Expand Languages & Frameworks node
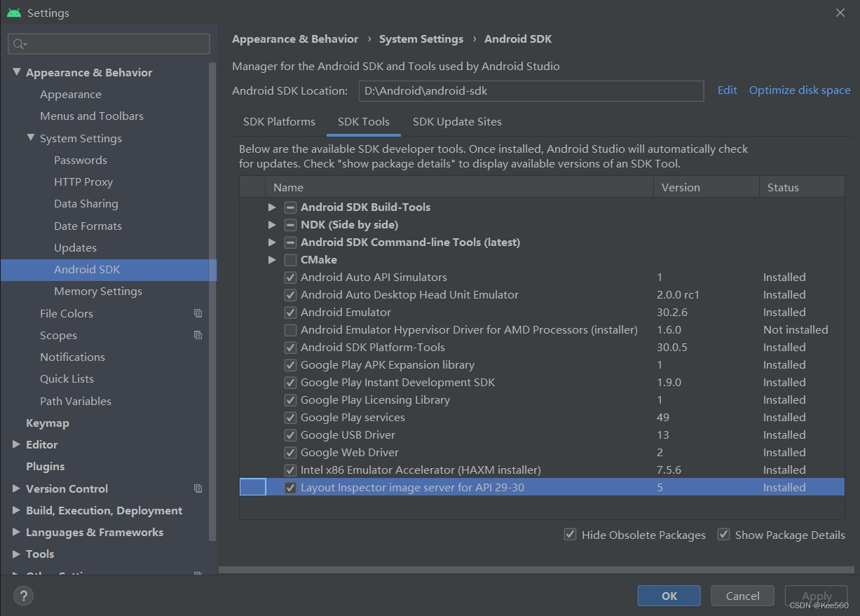The image size is (860, 616). [16, 532]
